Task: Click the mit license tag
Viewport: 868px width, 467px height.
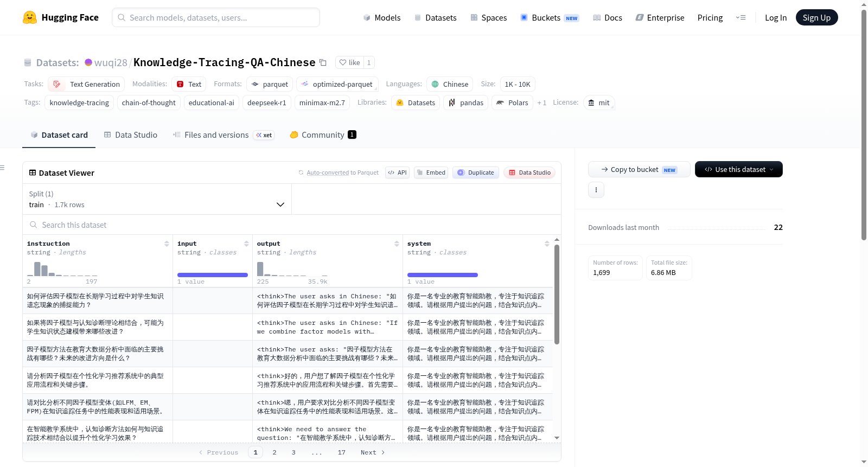Action: (x=599, y=103)
